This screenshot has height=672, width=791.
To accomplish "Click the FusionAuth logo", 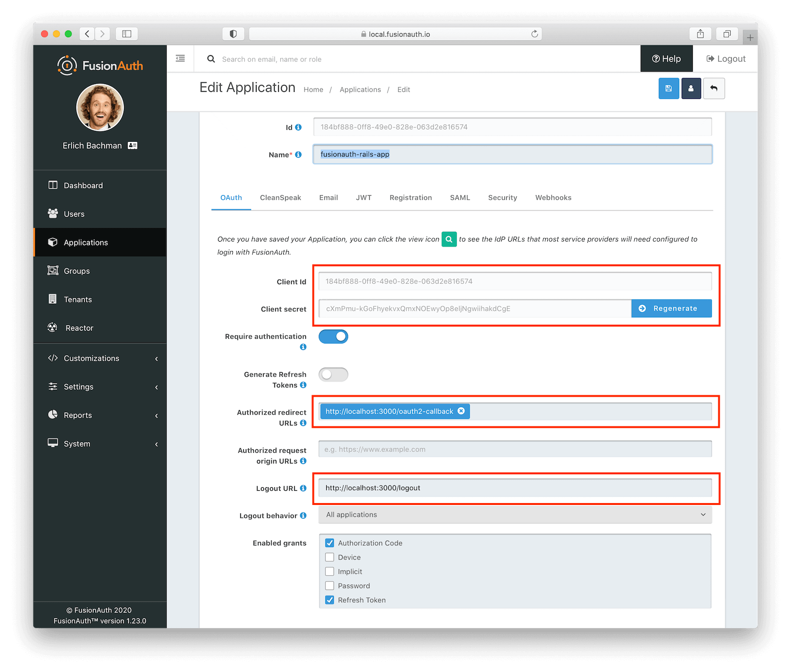I will pyautogui.click(x=100, y=65).
